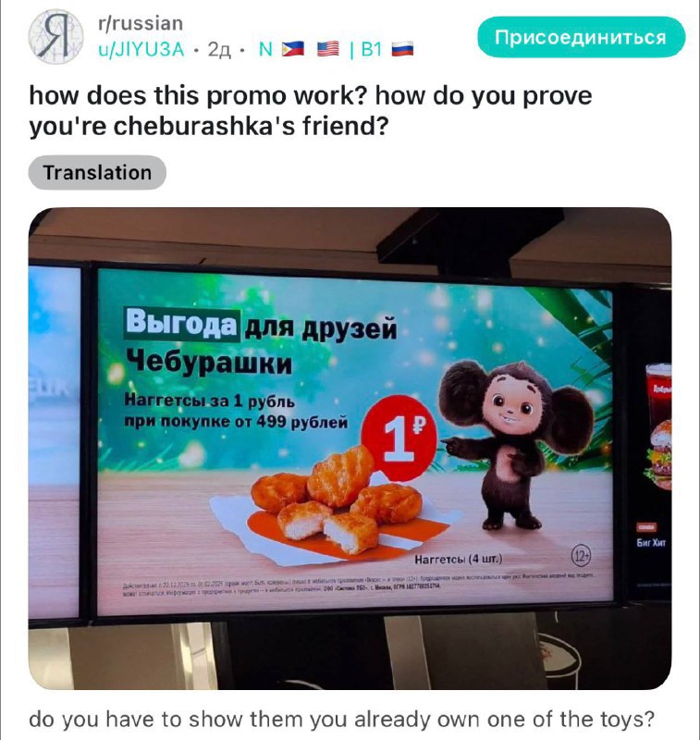Click the Наггетсы (4 шт.) caption

(459, 560)
